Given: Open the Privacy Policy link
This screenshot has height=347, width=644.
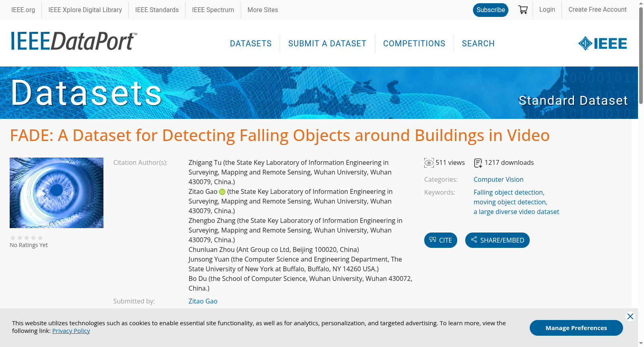Looking at the screenshot, I should tap(71, 331).
